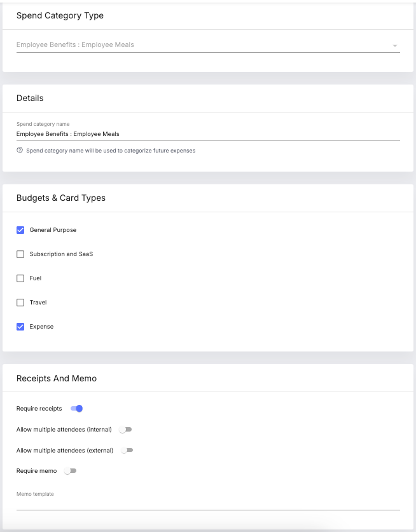Click the help icon beside spend category hint

pyautogui.click(x=20, y=150)
